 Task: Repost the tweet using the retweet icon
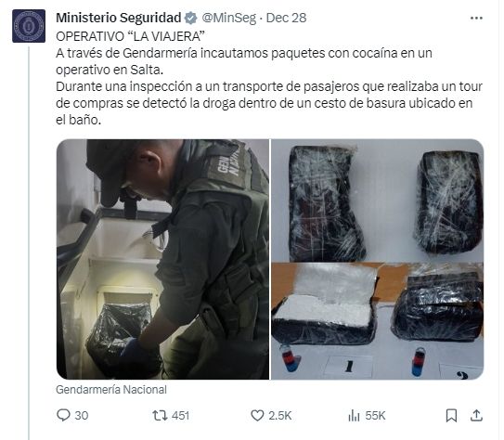click(x=160, y=416)
